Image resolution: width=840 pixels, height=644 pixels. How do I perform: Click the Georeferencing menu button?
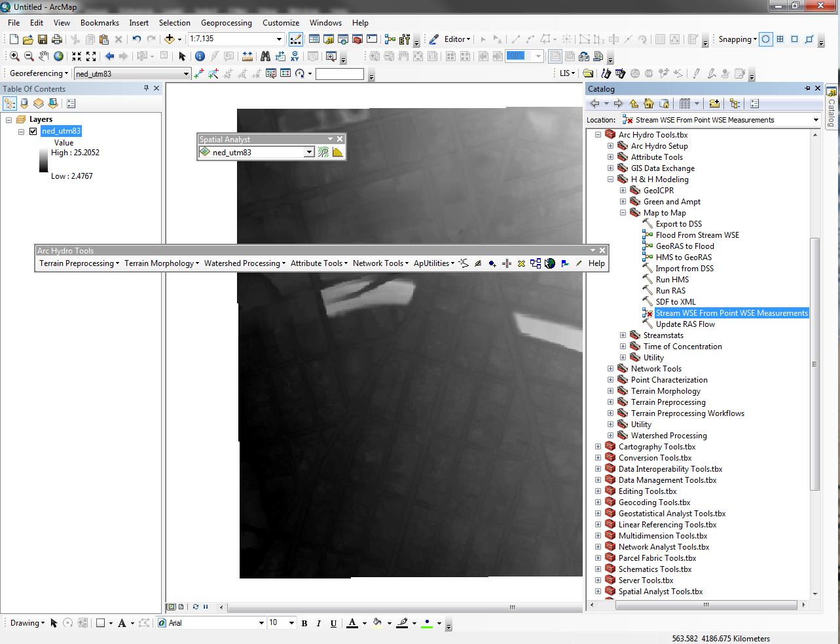tap(39, 73)
